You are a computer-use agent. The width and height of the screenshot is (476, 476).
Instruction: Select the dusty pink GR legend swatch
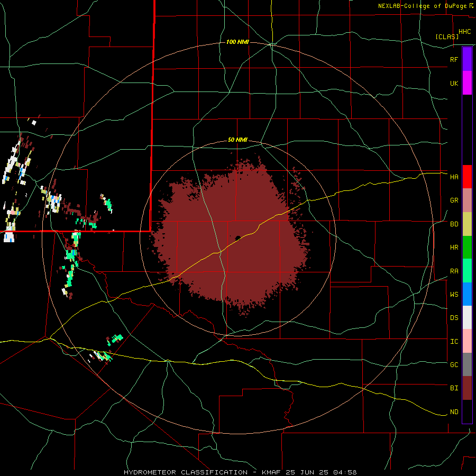coord(467,200)
